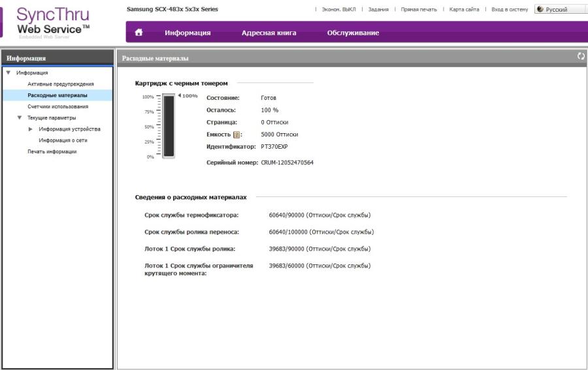Image resolution: width=588 pixels, height=370 pixels.
Task: Click Вход в систему login link
Action: coord(509,10)
